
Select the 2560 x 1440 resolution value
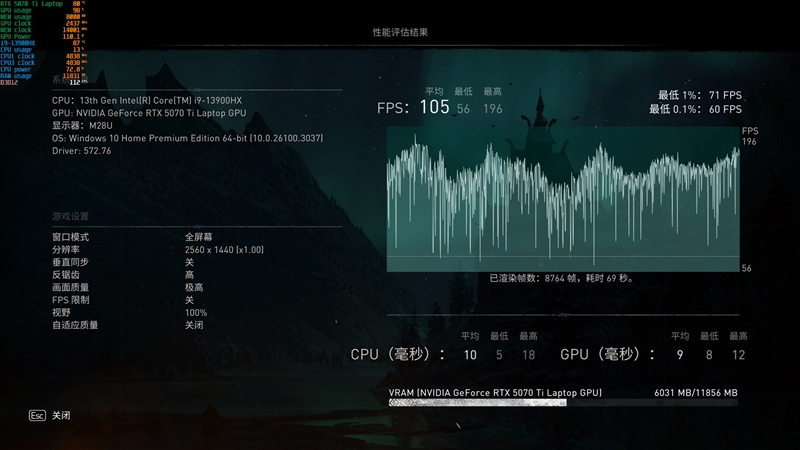pos(224,249)
